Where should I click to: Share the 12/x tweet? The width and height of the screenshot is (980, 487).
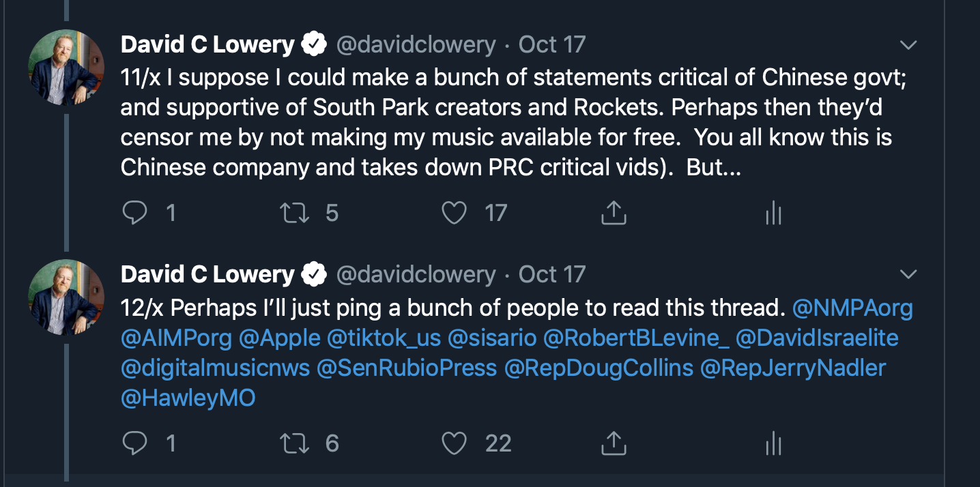(x=613, y=444)
